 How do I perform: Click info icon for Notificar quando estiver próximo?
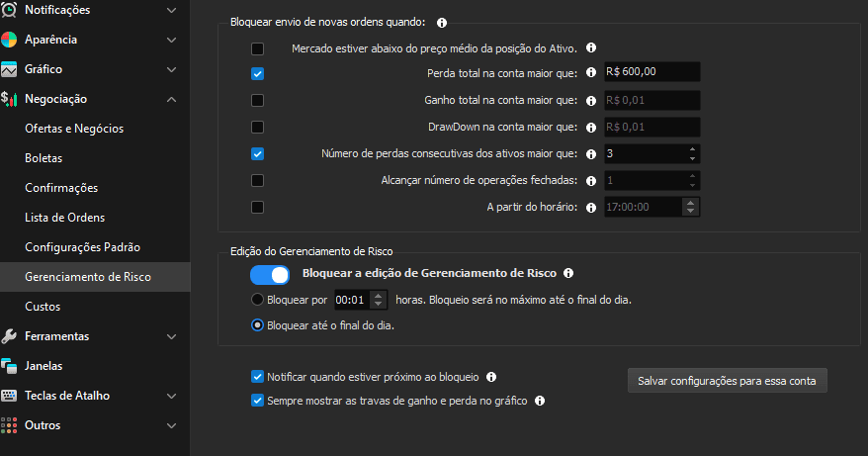point(491,377)
